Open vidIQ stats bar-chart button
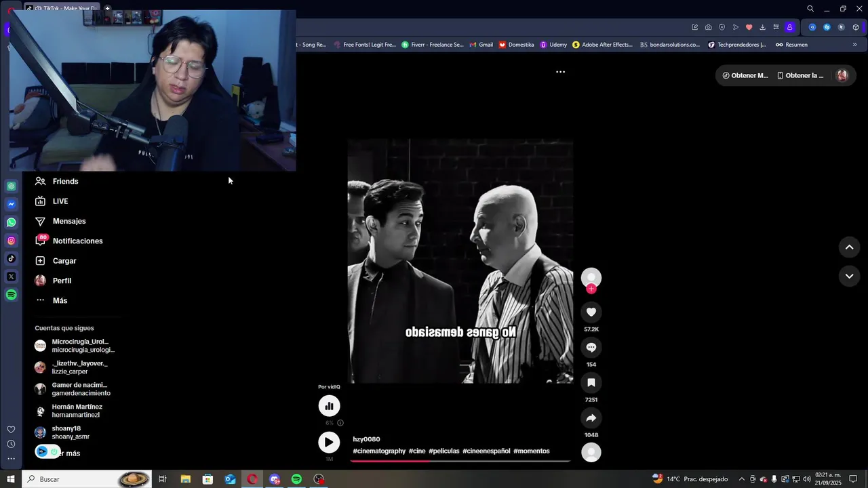This screenshot has width=868, height=488. pos(329,406)
